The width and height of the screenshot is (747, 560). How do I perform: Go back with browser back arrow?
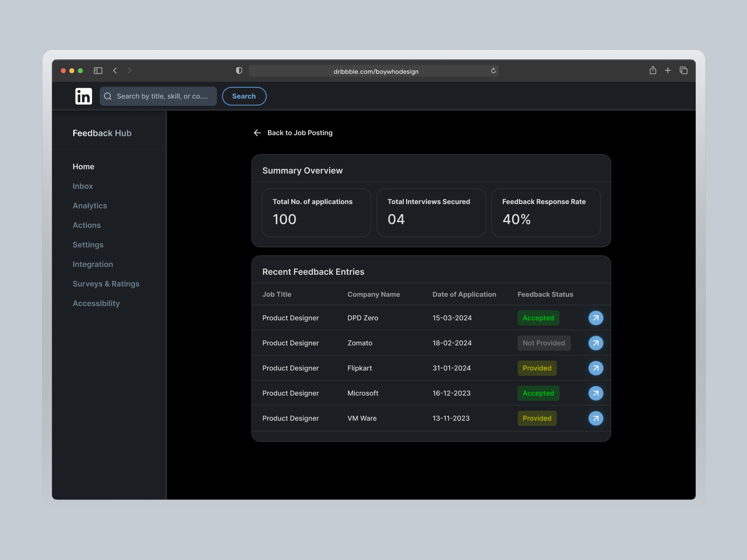[x=115, y=70]
